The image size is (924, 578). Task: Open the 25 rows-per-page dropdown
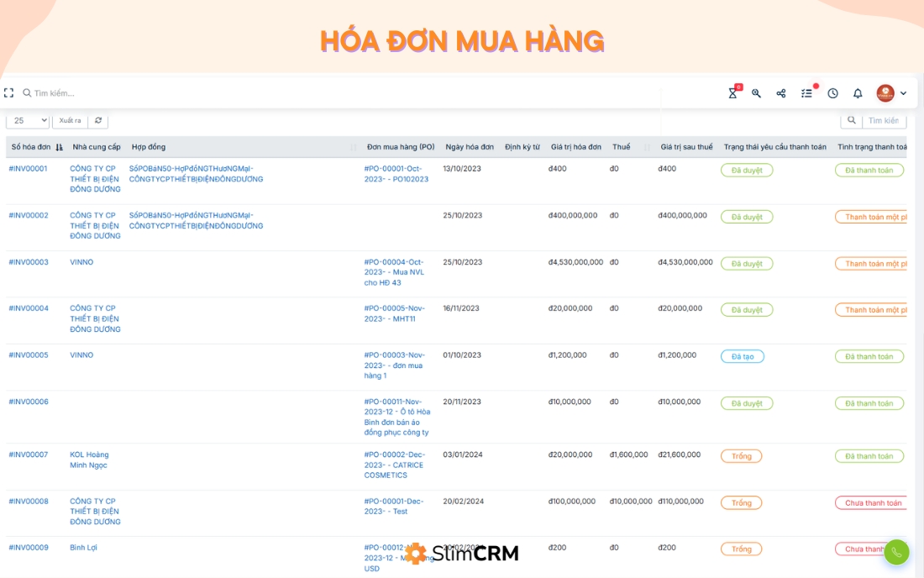pos(28,120)
